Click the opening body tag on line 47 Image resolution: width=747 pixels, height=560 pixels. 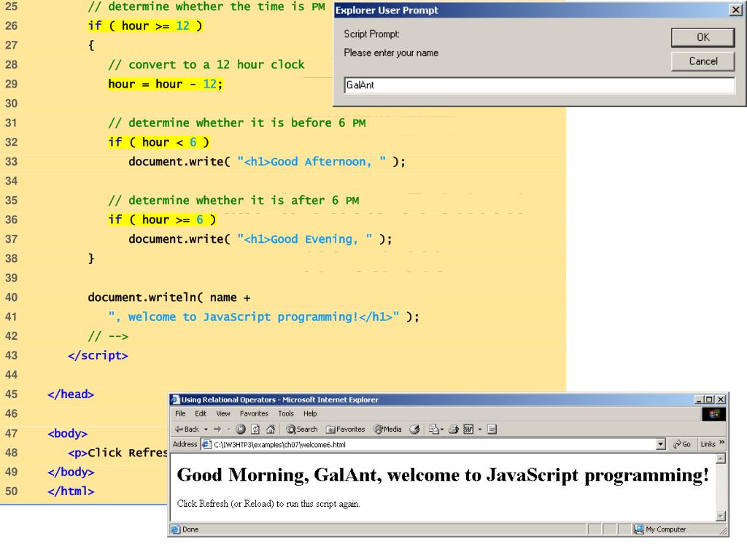[67, 433]
